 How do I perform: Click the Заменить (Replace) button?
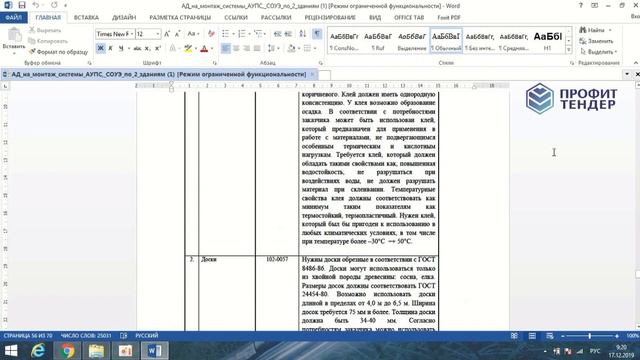596,41
